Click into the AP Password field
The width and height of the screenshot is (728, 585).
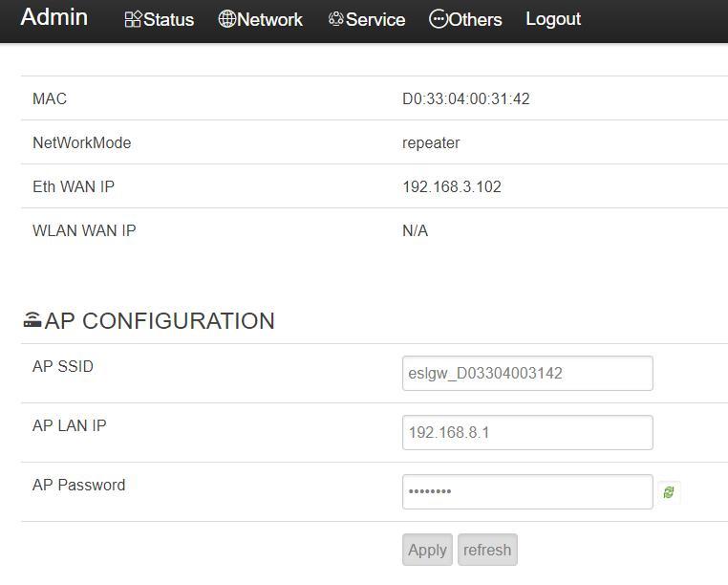[x=527, y=492]
